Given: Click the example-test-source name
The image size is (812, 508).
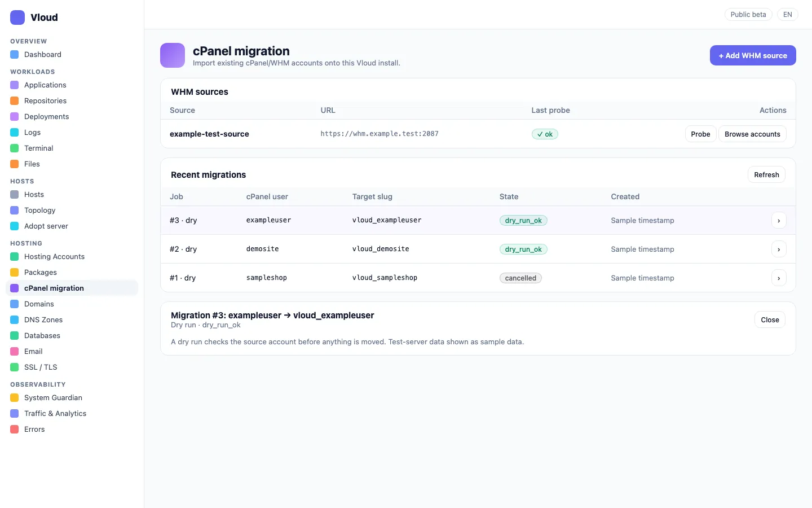Looking at the screenshot, I should pos(209,134).
